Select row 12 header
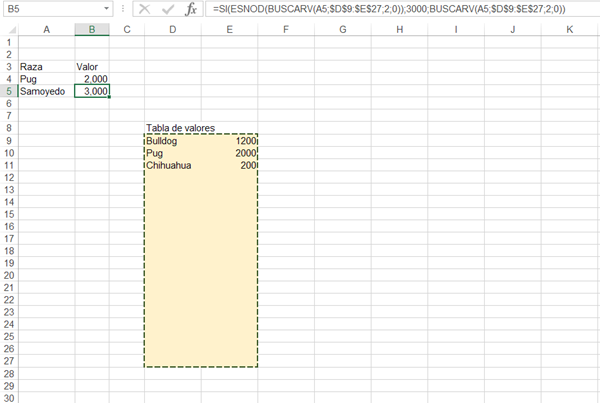Screen dimensions: 600x403 click(x=9, y=178)
